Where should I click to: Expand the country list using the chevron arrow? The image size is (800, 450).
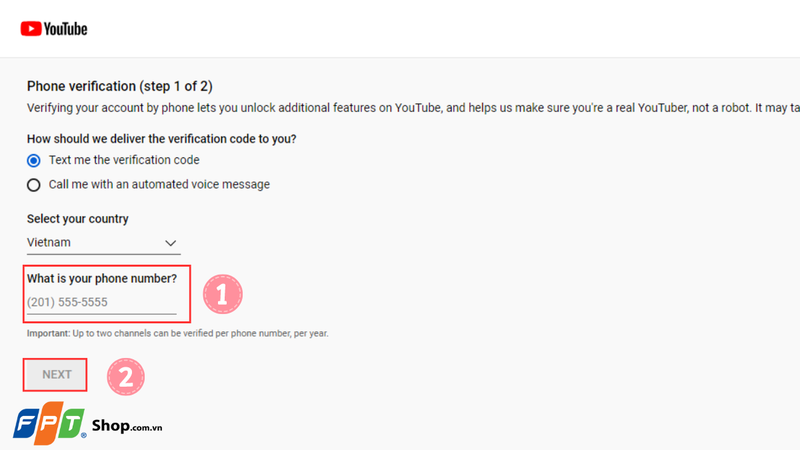click(170, 243)
